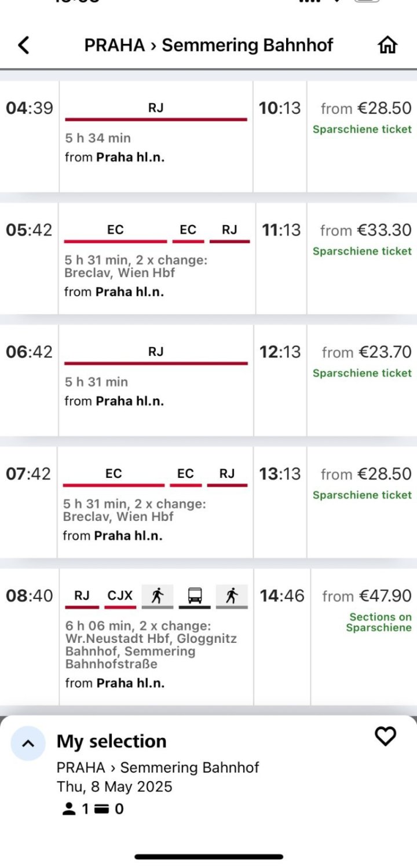Tap the Sections on Sparschiene link
The height and width of the screenshot is (868, 417).
coord(380,623)
